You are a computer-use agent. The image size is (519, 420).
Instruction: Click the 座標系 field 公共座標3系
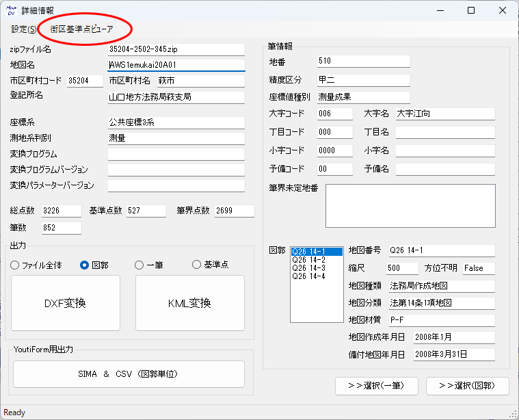point(176,122)
